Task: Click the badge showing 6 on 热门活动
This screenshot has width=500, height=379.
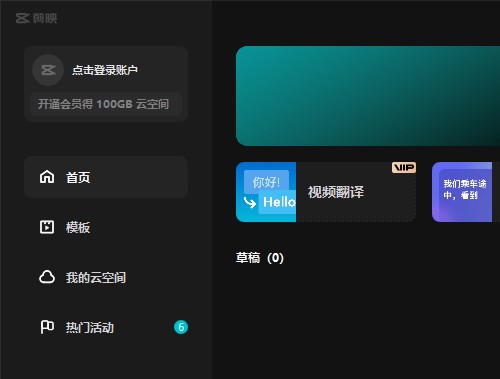Action: pyautogui.click(x=181, y=327)
